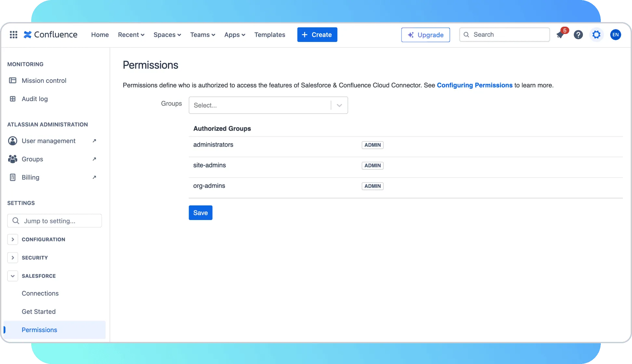This screenshot has width=632, height=364.
Task: Open the Connections settings page
Action: click(40, 293)
